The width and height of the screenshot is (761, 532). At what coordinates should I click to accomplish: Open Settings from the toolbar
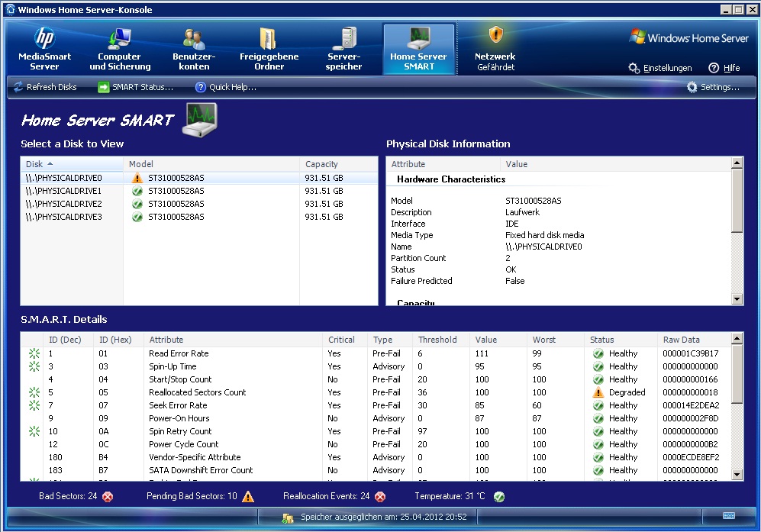(714, 87)
